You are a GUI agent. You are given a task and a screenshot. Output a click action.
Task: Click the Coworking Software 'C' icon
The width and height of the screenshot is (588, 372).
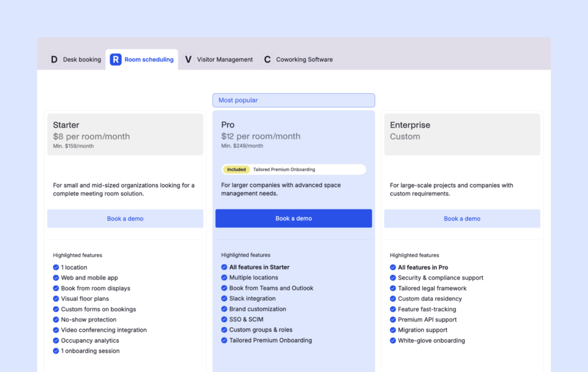pos(267,59)
